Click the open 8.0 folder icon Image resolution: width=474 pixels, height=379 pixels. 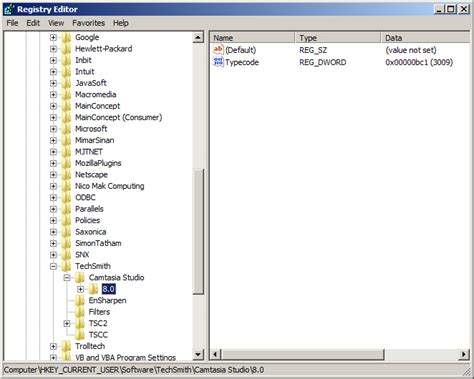coord(94,289)
